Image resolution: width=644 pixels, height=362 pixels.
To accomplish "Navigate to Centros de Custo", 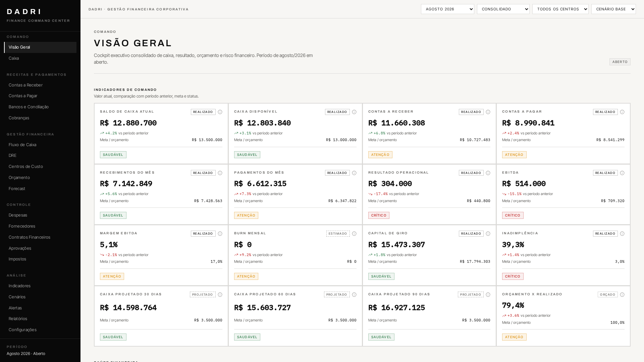I will point(40,167).
